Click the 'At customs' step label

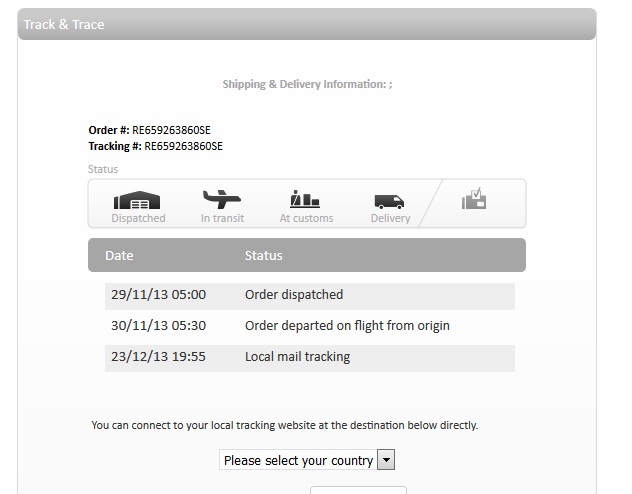306,218
